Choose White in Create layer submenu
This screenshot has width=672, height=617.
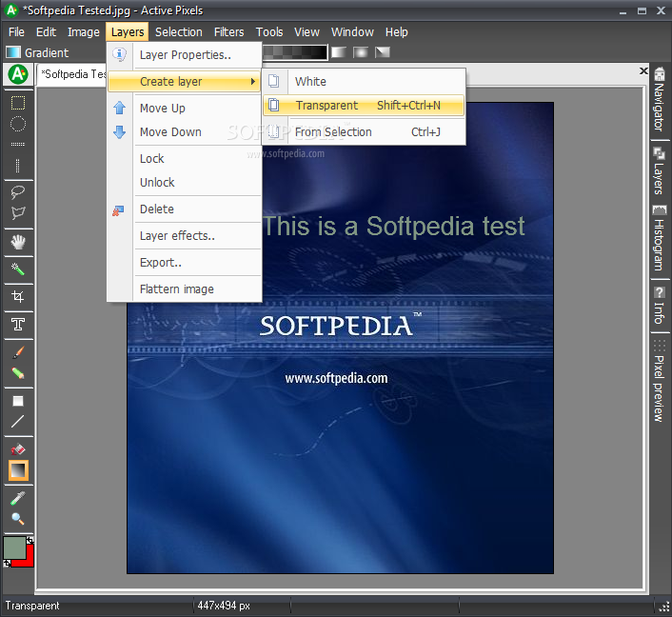[364, 82]
